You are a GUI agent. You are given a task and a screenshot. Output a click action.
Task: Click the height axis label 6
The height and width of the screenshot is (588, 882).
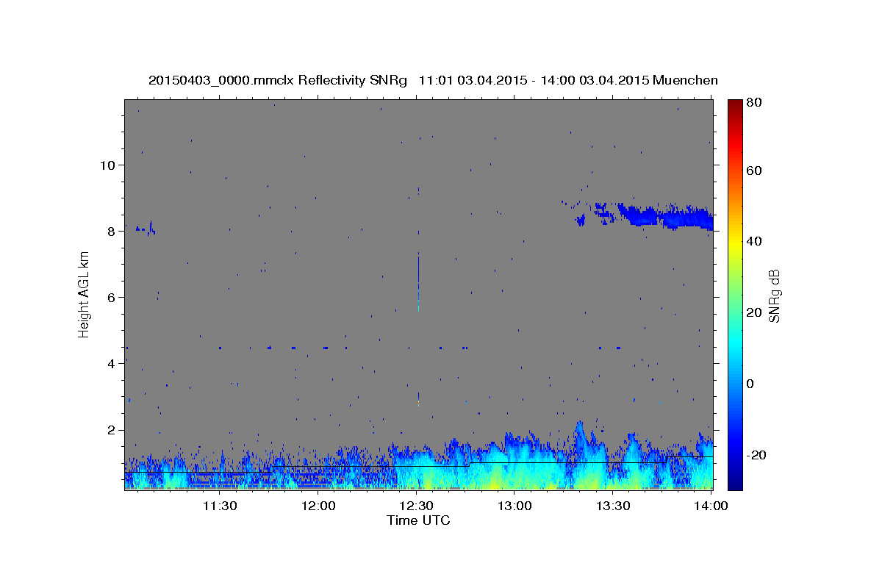112,297
